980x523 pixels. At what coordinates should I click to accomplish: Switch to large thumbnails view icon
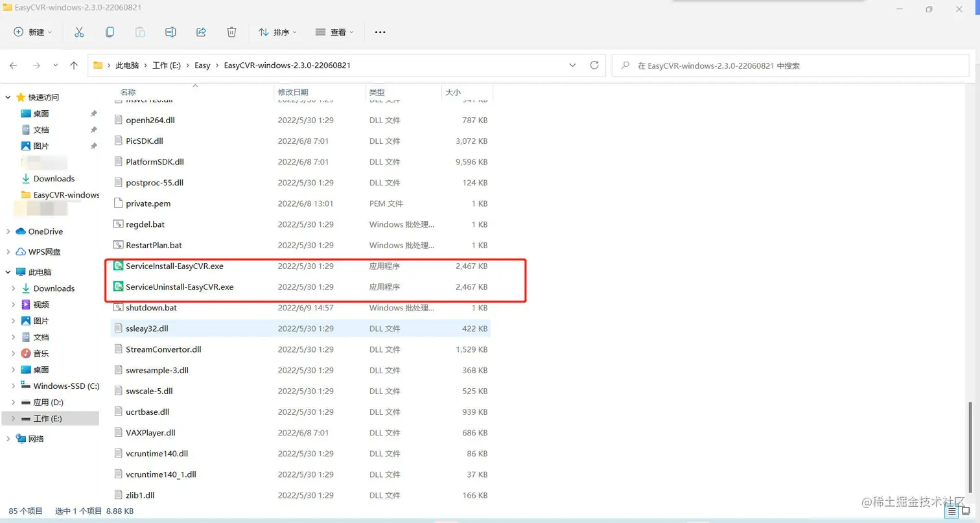(966, 511)
